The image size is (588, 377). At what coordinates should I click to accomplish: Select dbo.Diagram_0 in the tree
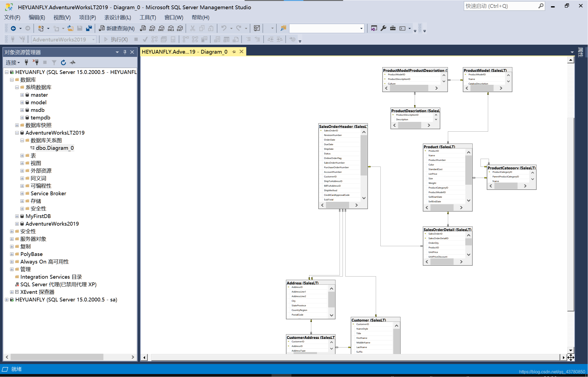[x=55, y=148]
